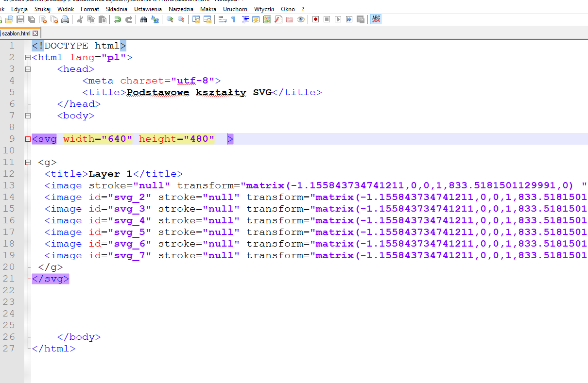Open the Narzędzia menu
Screen dimensions: 588x383
click(x=181, y=9)
